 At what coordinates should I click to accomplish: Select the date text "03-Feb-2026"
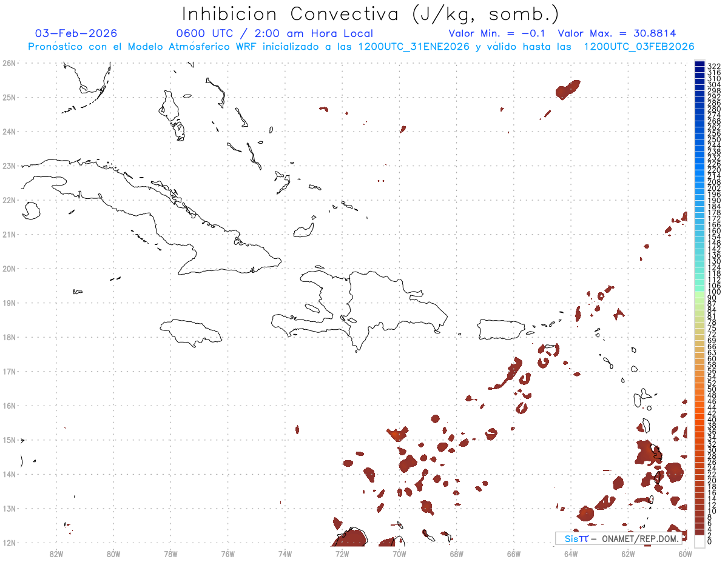point(76,33)
